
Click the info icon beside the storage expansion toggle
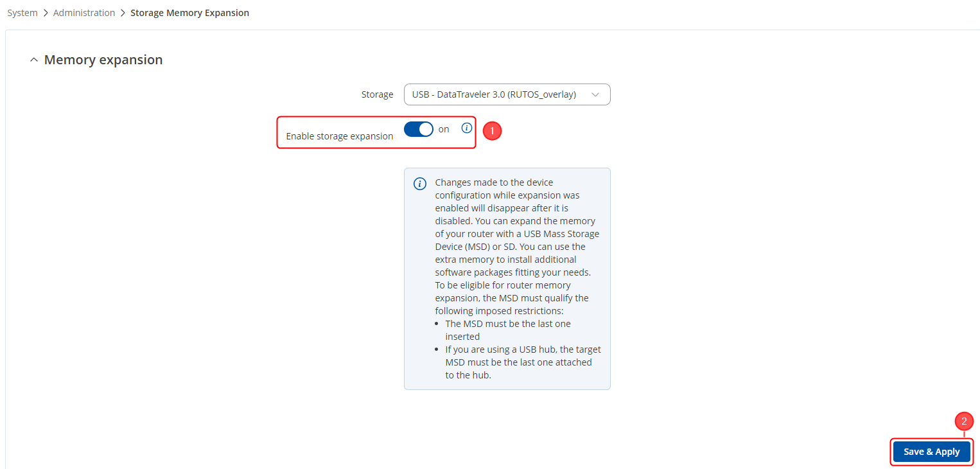pos(467,128)
